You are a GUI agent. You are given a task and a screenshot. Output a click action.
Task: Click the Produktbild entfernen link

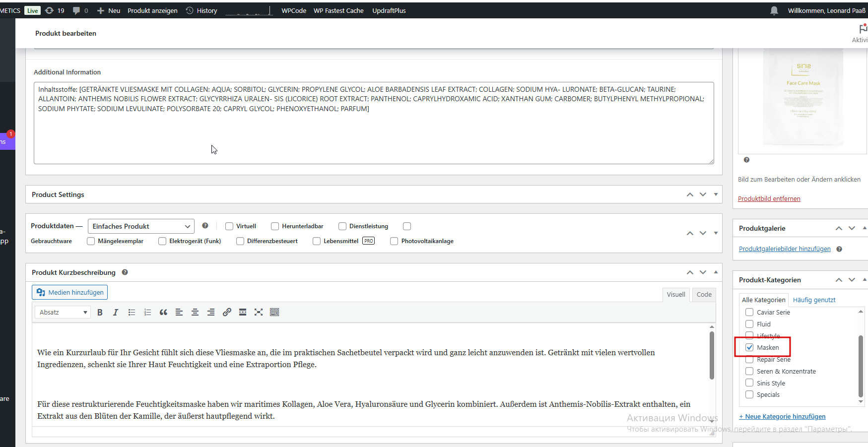pos(769,198)
